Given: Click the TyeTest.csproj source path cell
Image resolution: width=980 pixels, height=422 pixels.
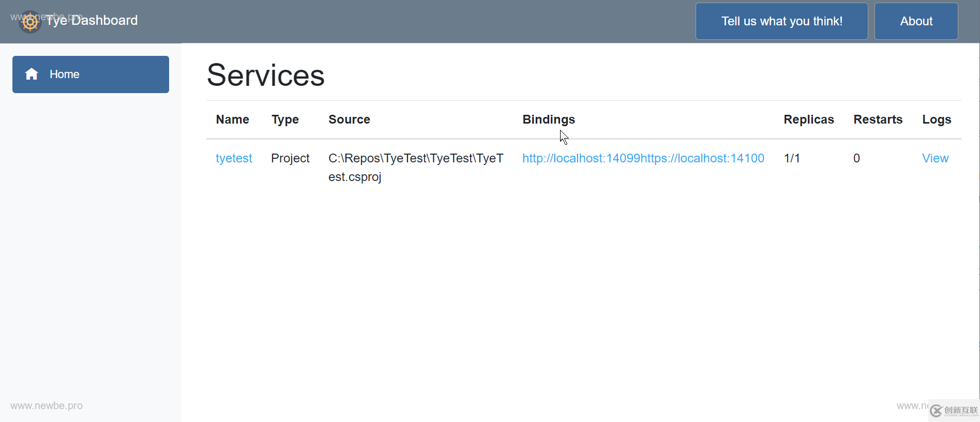Looking at the screenshot, I should pos(415,167).
